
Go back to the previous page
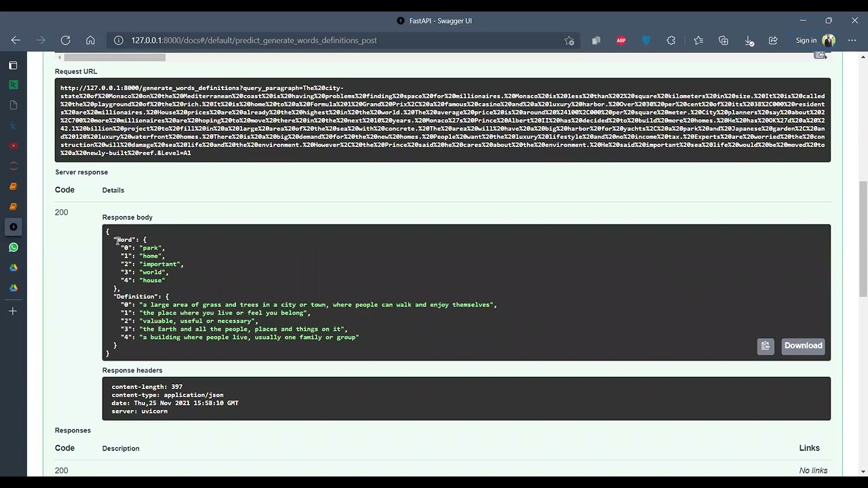[16, 40]
